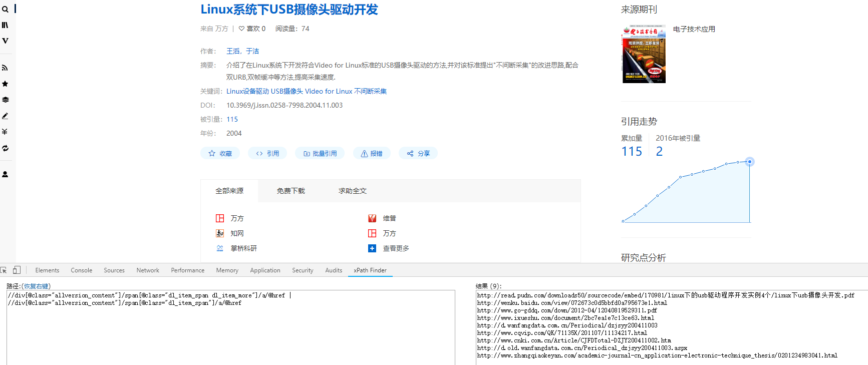This screenshot has width=868, height=365.
Task: Click the DOI value 10.3969/j.issn.0258-7998.2004.11.003
Action: click(284, 105)
